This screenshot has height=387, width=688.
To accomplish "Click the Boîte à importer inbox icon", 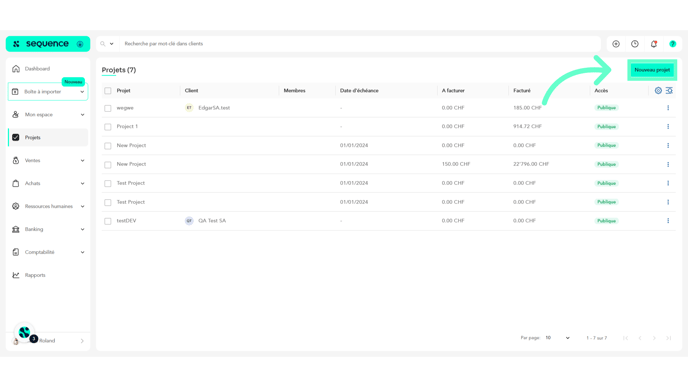I will 15,92.
